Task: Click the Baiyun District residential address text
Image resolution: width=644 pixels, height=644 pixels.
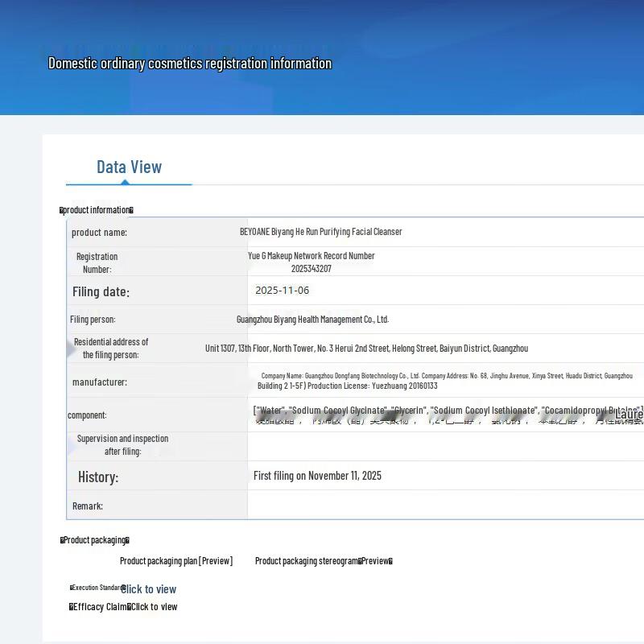Action: point(366,349)
